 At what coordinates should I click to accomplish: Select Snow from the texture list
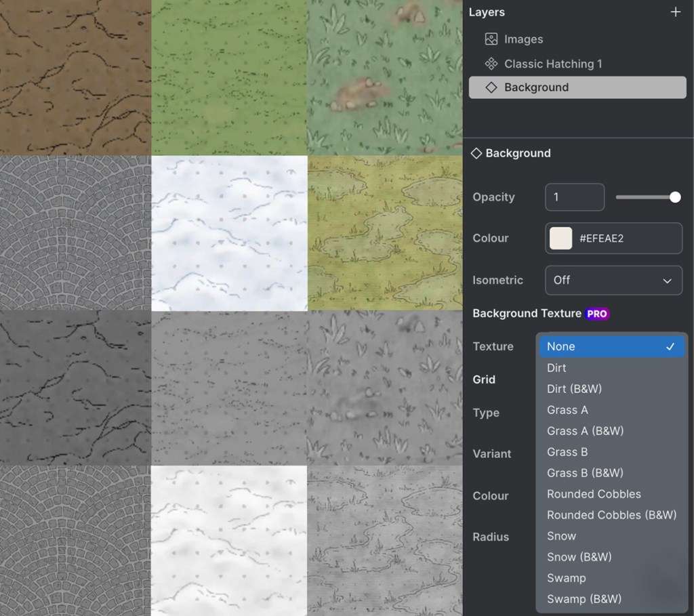click(x=561, y=536)
